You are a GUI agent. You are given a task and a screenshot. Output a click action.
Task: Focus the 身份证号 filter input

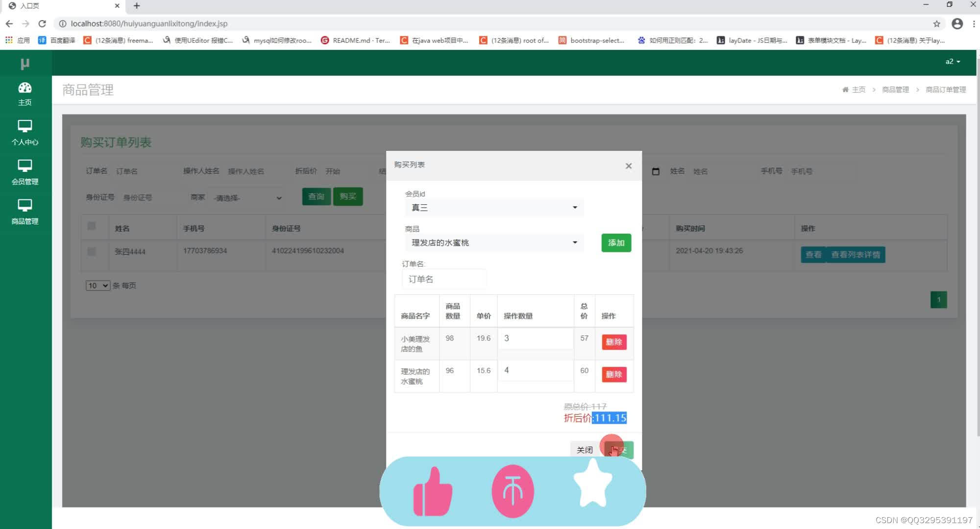(149, 198)
